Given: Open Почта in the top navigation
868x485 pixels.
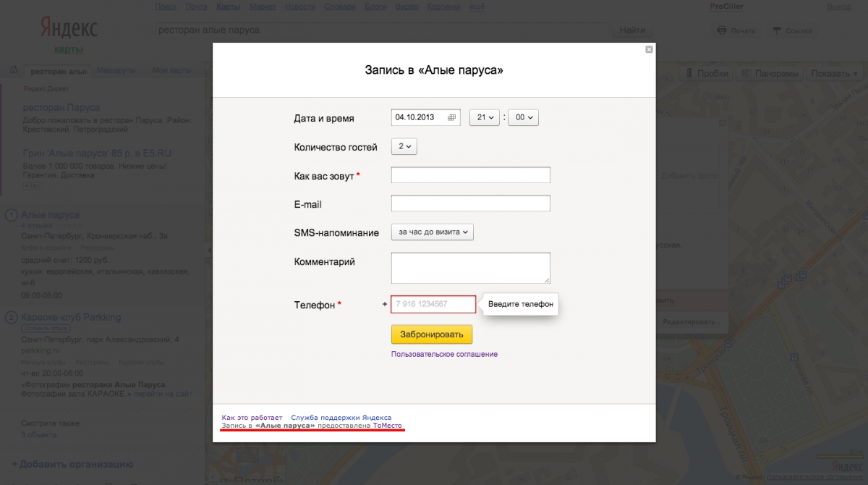Looking at the screenshot, I should [x=196, y=7].
